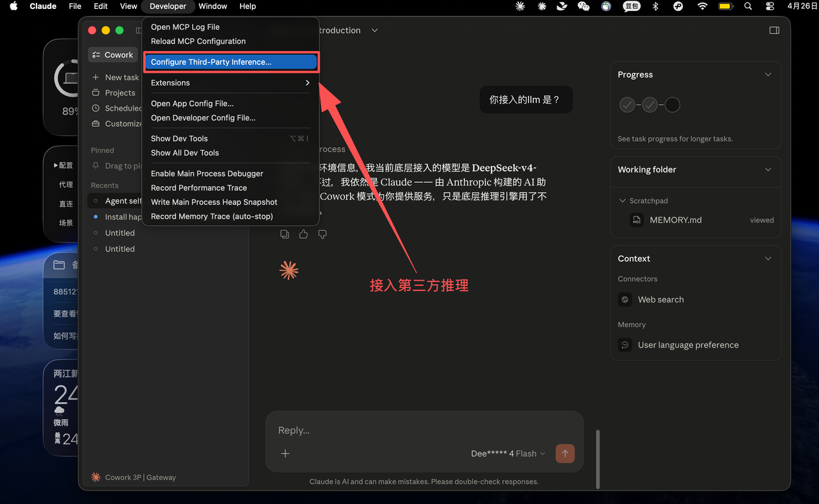This screenshot has height=504, width=819.
Task: Open the Scheduled section clock icon
Action: pyautogui.click(x=96, y=108)
